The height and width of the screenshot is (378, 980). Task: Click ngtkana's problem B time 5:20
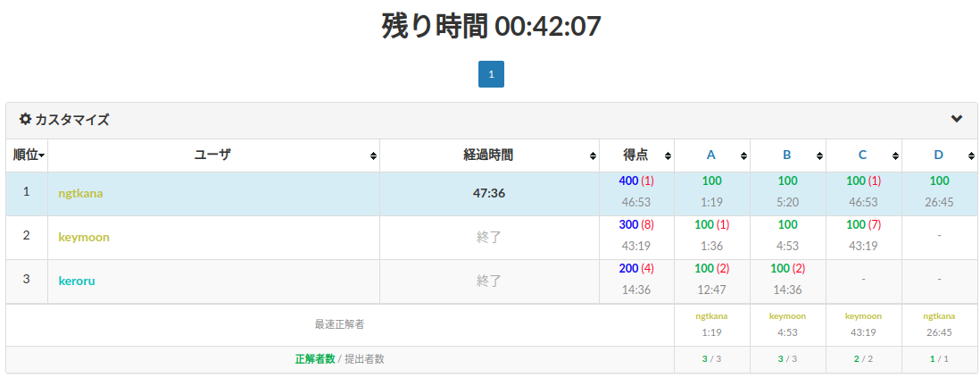787,202
